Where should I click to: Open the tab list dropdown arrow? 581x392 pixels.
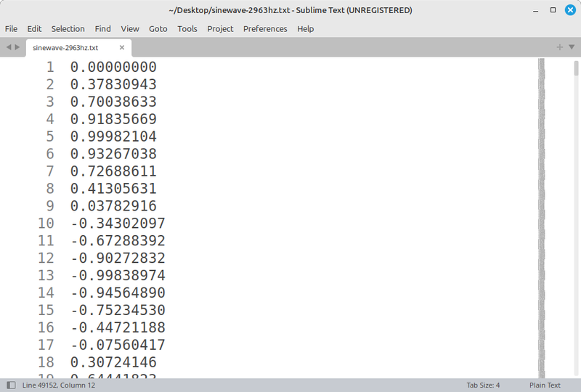click(x=571, y=47)
